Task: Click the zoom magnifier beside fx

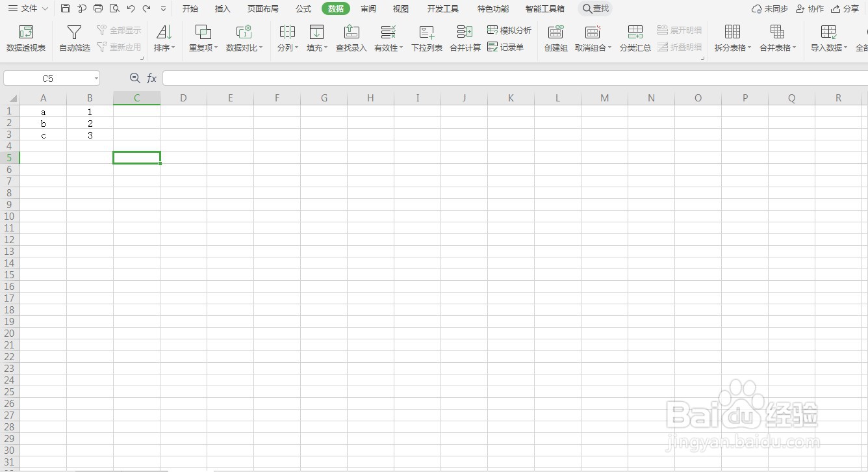Action: (134, 78)
